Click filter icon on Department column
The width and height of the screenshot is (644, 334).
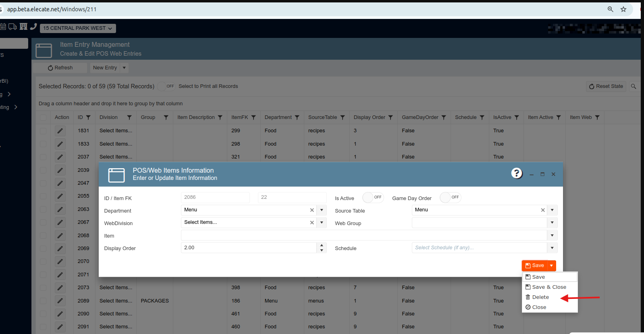[297, 117]
